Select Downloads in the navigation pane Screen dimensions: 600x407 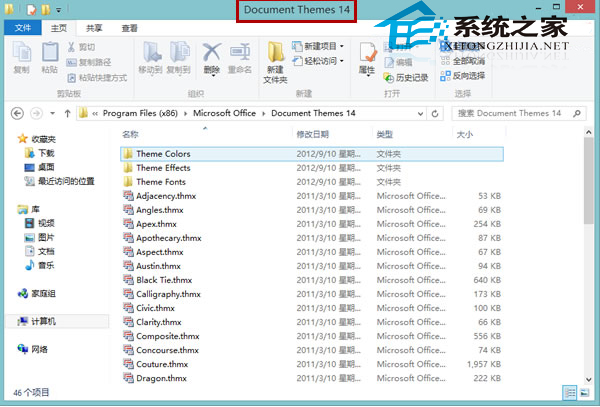coord(40,153)
